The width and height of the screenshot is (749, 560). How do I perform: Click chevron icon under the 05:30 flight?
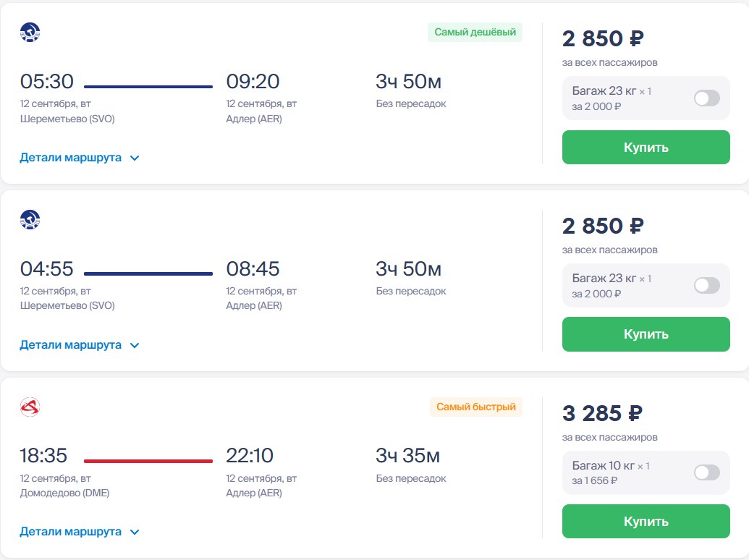pos(134,158)
